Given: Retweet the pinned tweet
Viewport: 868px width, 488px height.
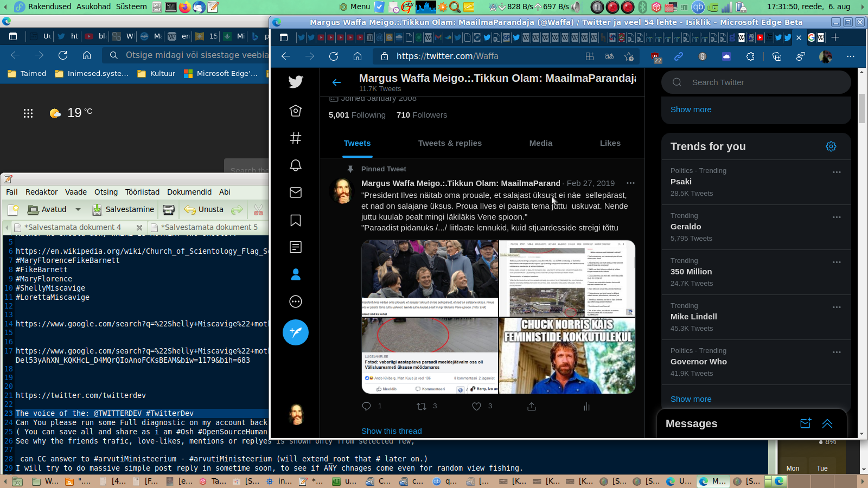Looking at the screenshot, I should click(422, 406).
